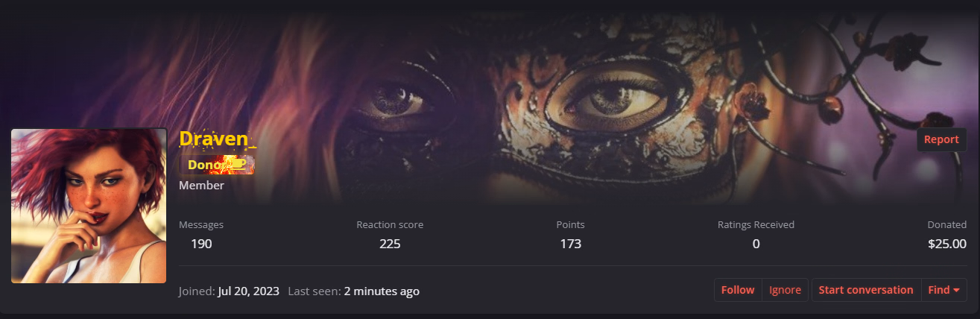Click the Draven username heading
The image size is (980, 319).
click(x=213, y=139)
